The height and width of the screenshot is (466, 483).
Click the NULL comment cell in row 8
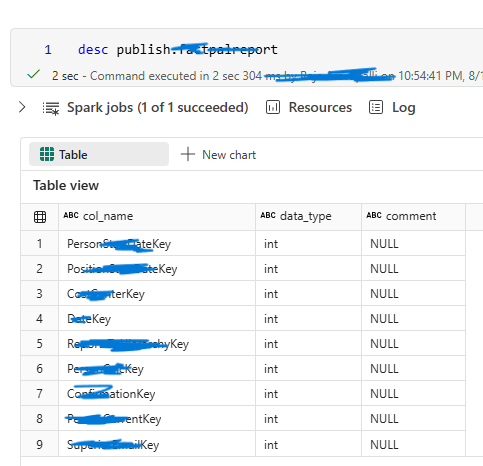pos(413,419)
